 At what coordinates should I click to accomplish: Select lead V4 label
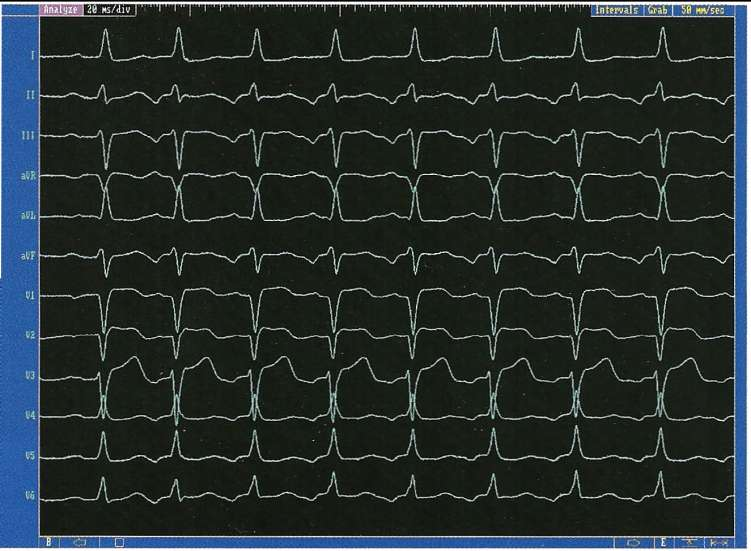point(30,415)
